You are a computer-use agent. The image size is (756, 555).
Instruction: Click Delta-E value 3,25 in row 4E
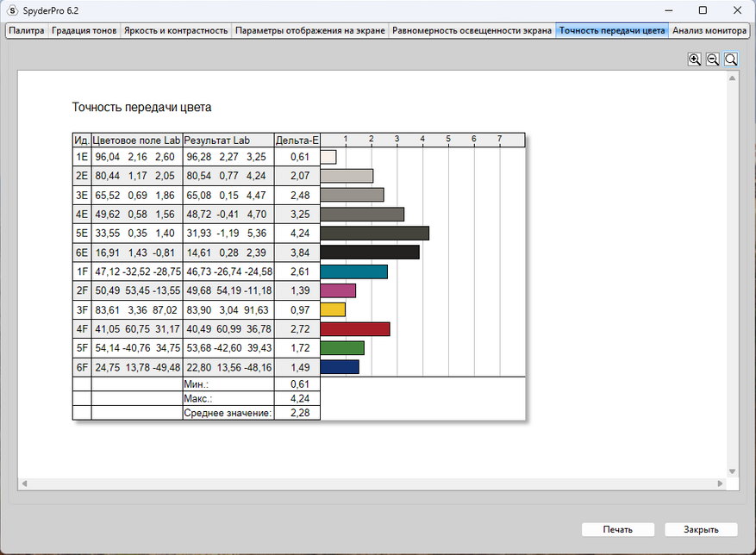[300, 214]
